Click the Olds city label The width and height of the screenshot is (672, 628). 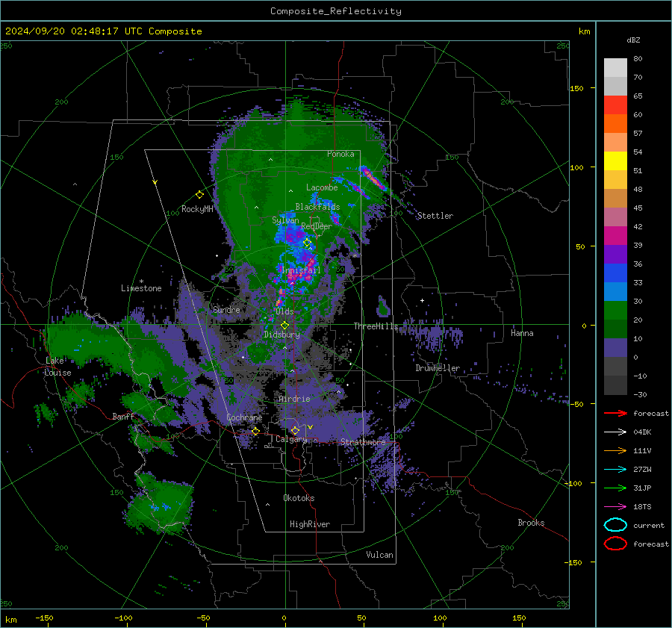(284, 311)
